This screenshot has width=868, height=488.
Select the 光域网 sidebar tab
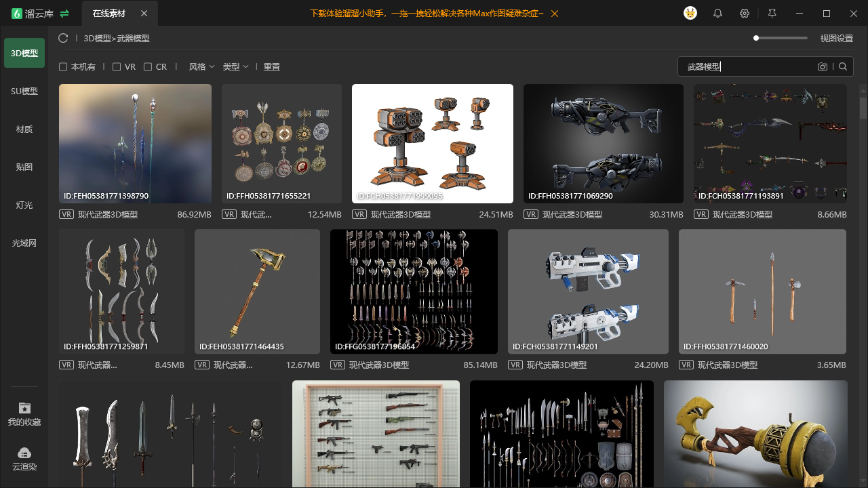(x=24, y=243)
